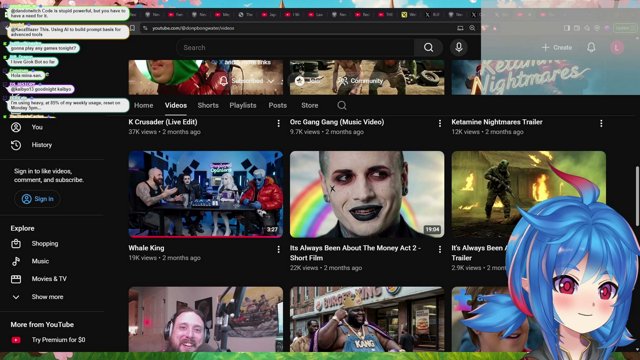Click the YouTube search magnifier button

click(428, 47)
